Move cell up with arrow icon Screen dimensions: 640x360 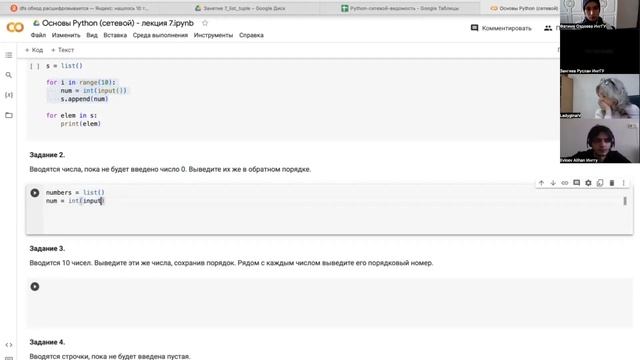point(541,183)
